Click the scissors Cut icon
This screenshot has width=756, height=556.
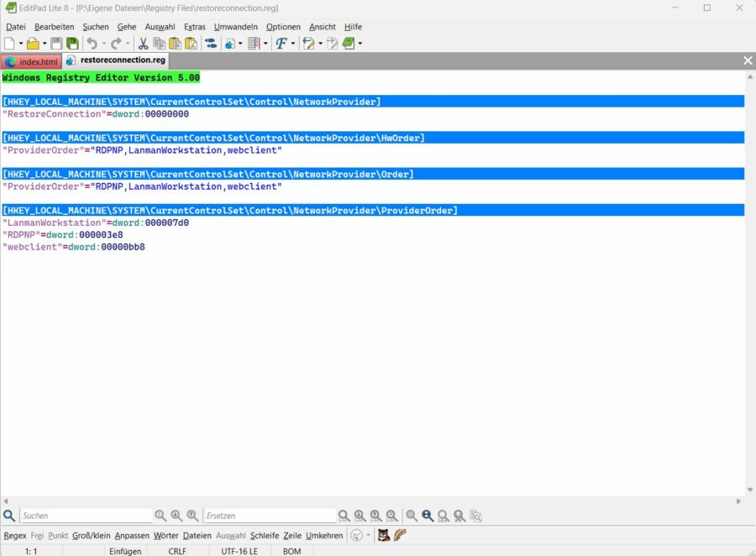(143, 44)
